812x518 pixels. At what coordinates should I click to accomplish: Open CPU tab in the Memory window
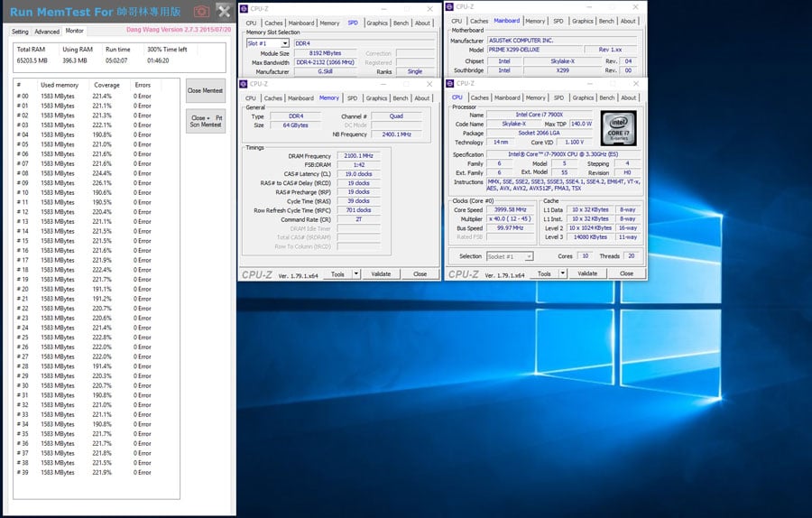click(251, 97)
